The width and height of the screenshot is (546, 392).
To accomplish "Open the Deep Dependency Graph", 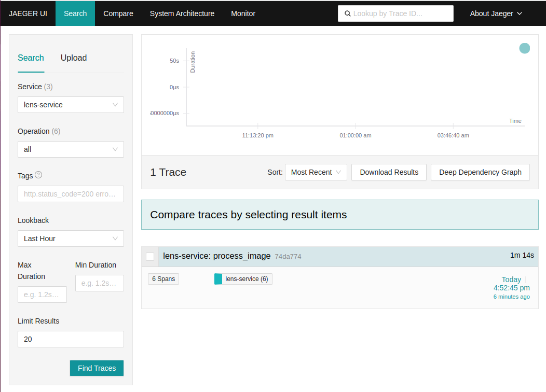I will (x=480, y=172).
